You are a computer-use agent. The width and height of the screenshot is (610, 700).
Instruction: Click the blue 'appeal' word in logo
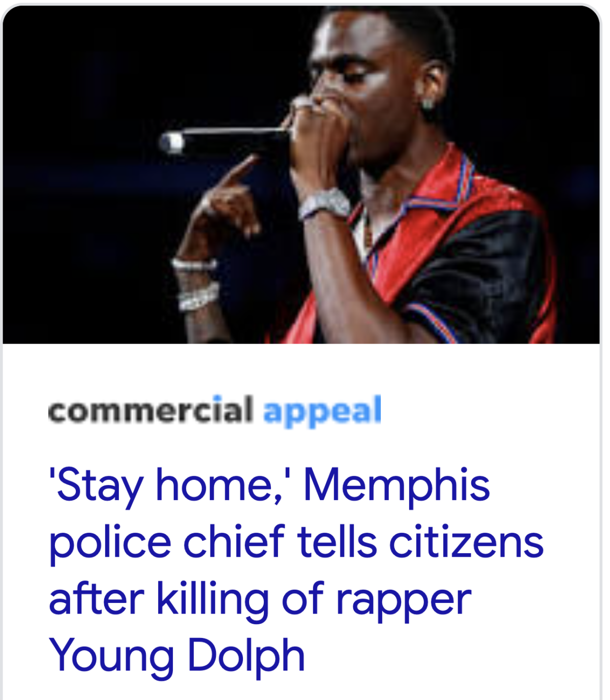(322, 412)
